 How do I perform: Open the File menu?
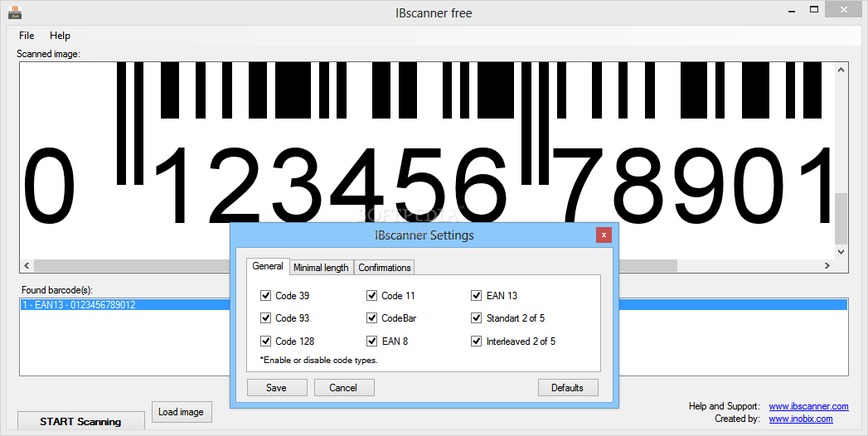coord(27,36)
